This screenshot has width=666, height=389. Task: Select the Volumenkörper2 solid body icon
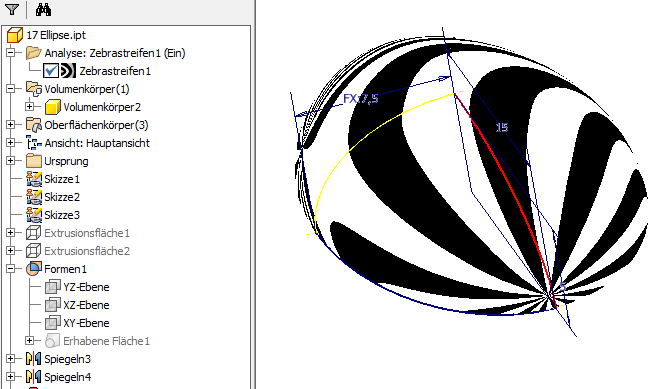(x=52, y=107)
